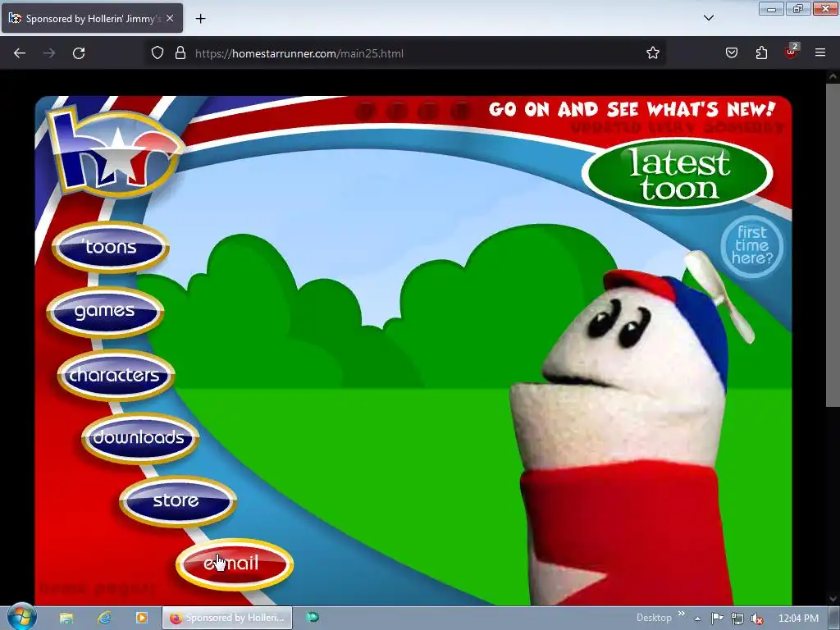Open the File Explorer taskbar icon
Image resolution: width=840 pixels, height=630 pixels.
[66, 619]
